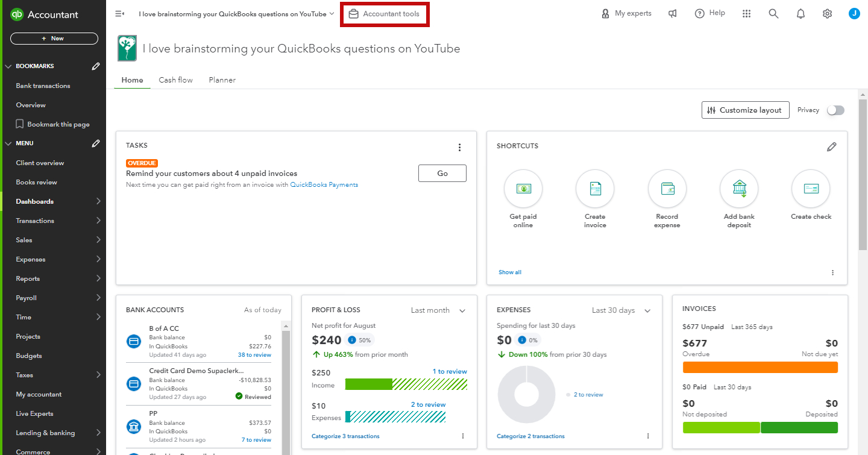868x455 pixels.
Task: Click the Create check shortcut icon
Action: coord(811,189)
